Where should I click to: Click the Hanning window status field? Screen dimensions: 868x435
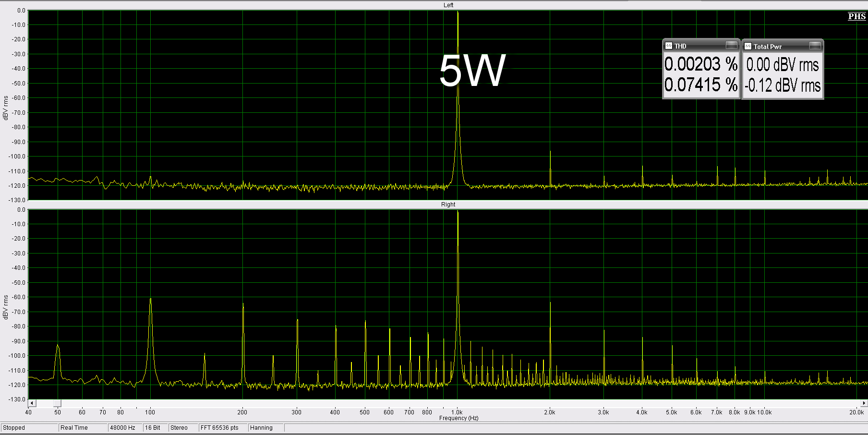pos(265,428)
